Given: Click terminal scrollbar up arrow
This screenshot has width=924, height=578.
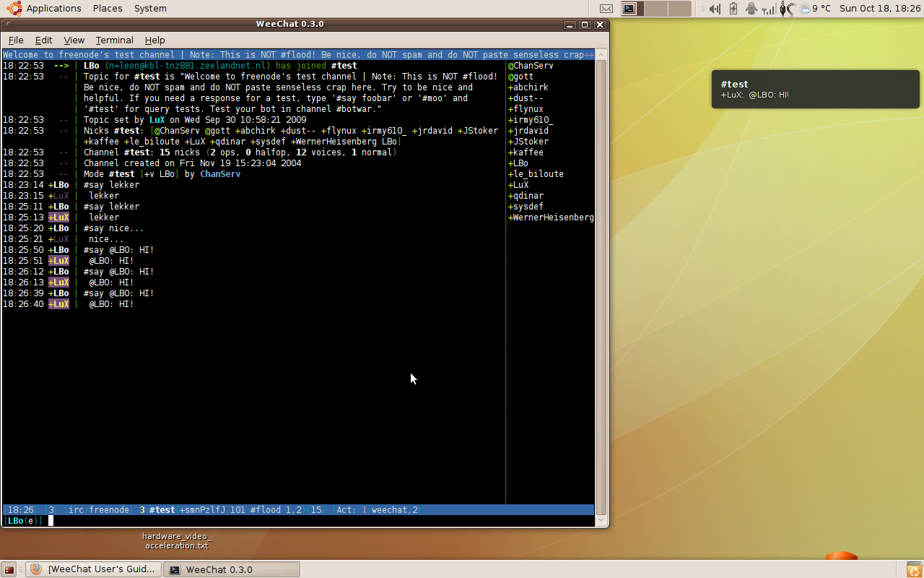Looking at the screenshot, I should pyautogui.click(x=601, y=55).
